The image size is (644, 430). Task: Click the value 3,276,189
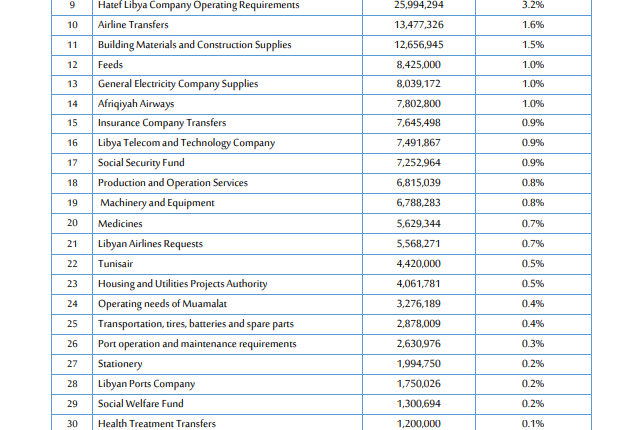[x=419, y=304]
